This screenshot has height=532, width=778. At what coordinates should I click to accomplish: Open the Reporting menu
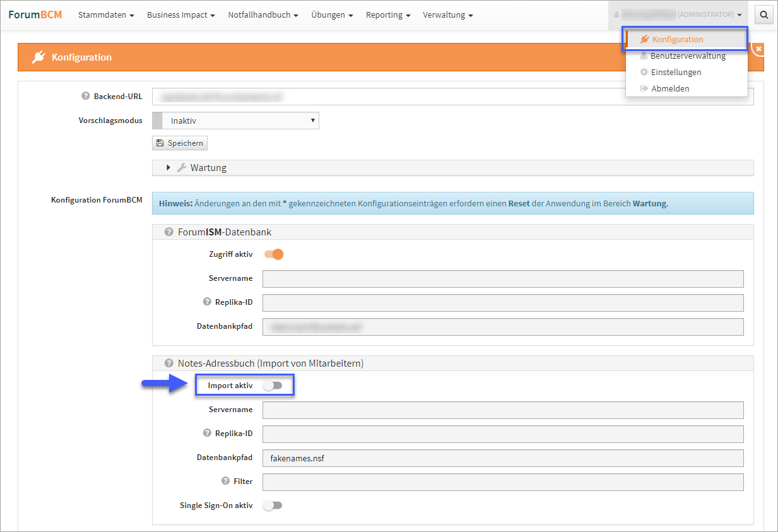point(388,15)
